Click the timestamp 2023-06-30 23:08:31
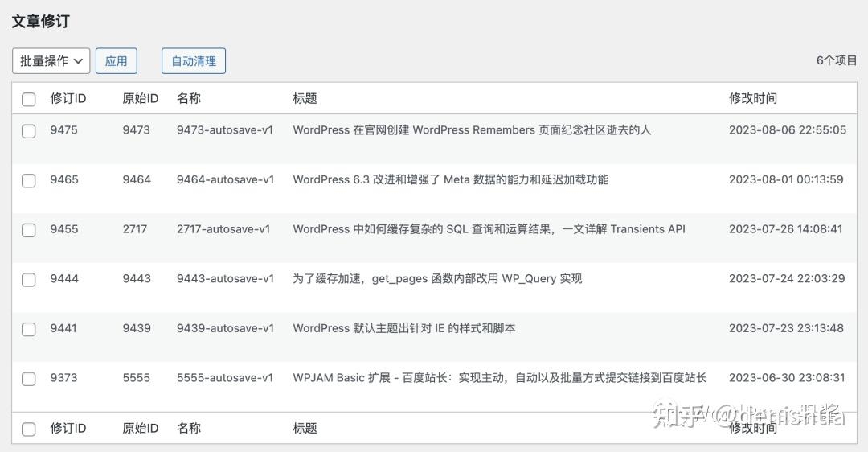Screen dimensions: 868x452 click(787, 378)
